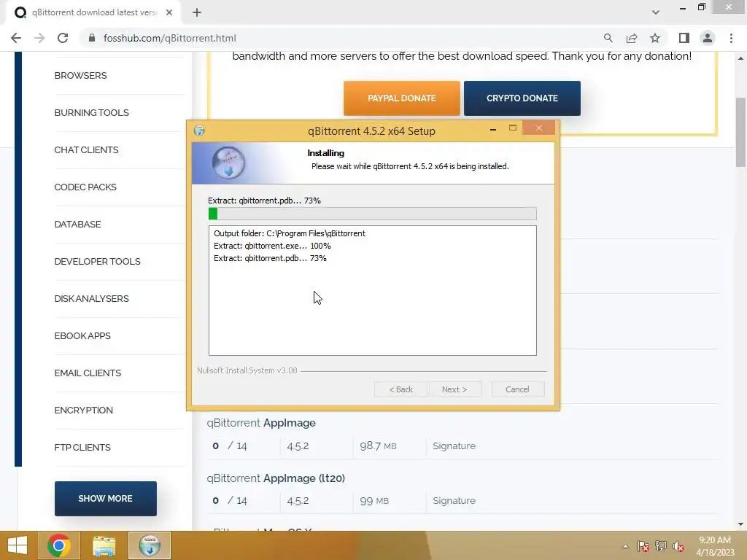747x560 pixels.
Task: Select the qBittorrent download tab
Action: [93, 12]
